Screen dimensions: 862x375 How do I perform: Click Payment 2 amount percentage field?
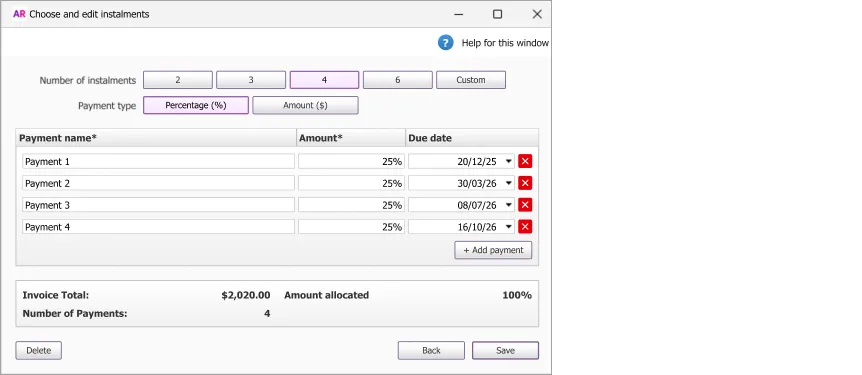(x=351, y=183)
